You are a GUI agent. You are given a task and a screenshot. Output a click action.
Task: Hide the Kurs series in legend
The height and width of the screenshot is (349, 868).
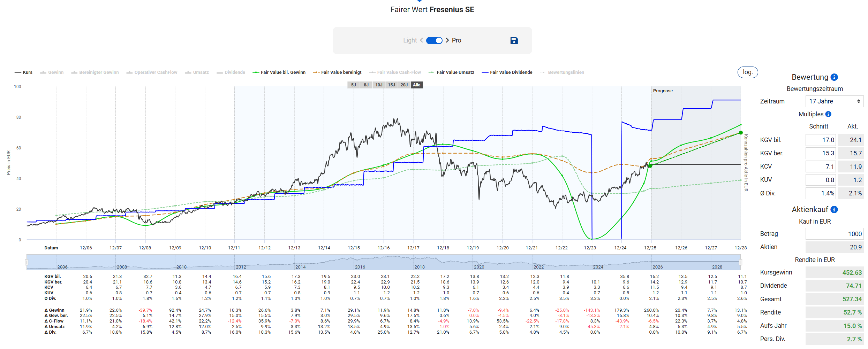click(24, 72)
